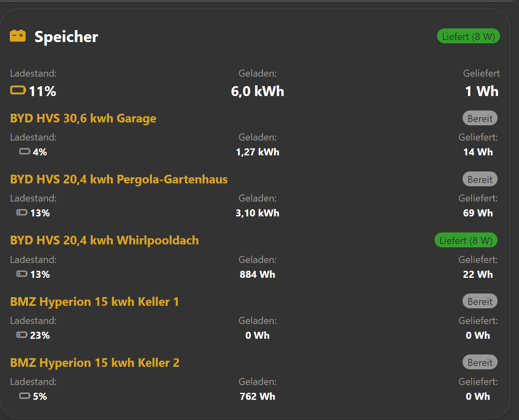Click the Bereit badge for Pergola-Gartenhaus

480,179
